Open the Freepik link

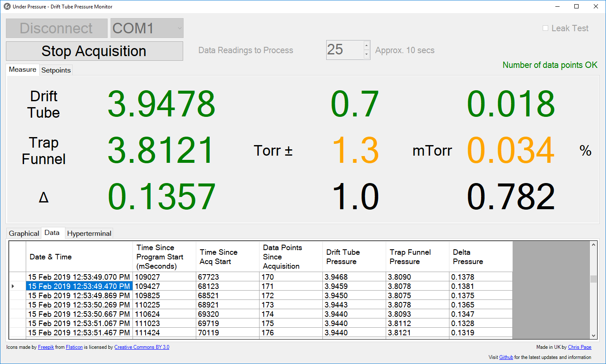(x=46, y=347)
